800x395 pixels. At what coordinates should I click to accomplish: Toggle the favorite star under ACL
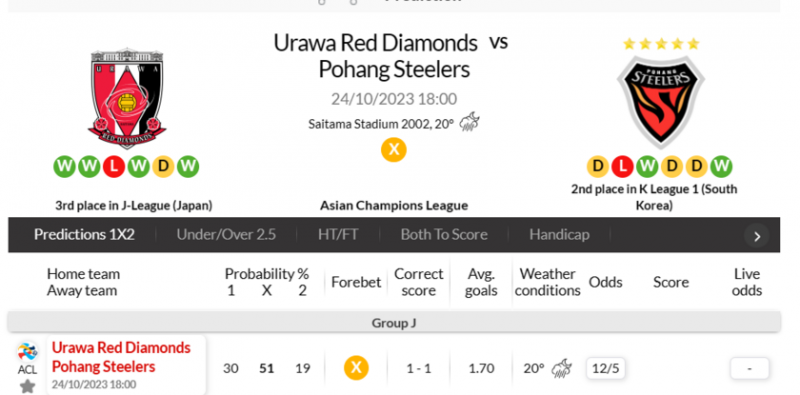(27, 386)
